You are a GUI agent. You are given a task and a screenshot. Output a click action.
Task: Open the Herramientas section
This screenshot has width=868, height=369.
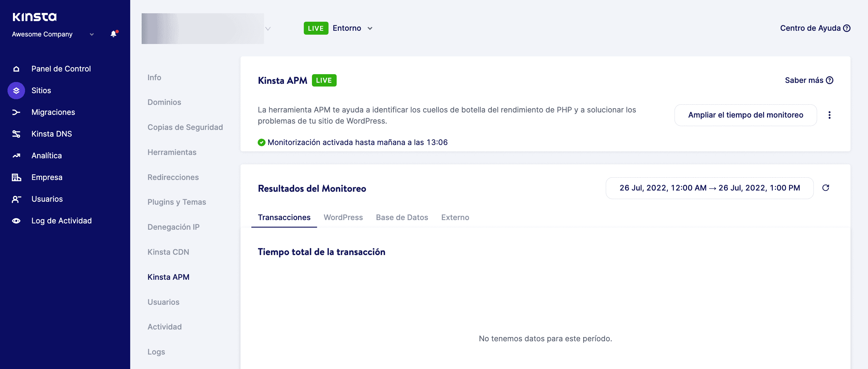(x=172, y=152)
